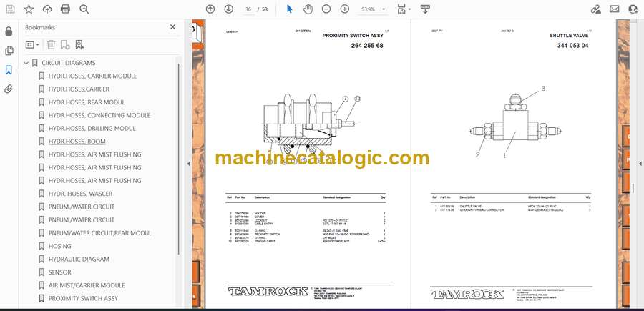The width and height of the screenshot is (644, 311).
Task: Click part number 344 053 04 heading
Action: [x=573, y=46]
